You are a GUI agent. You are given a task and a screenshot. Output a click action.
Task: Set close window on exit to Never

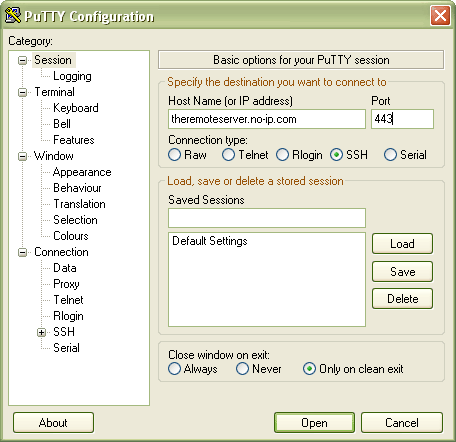(x=242, y=369)
